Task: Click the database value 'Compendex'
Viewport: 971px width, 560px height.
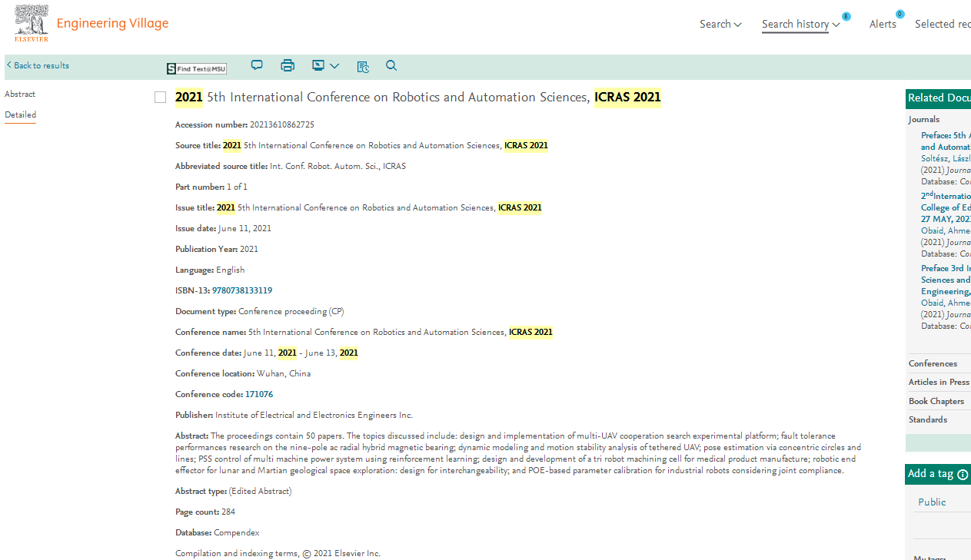Action: coord(237,532)
